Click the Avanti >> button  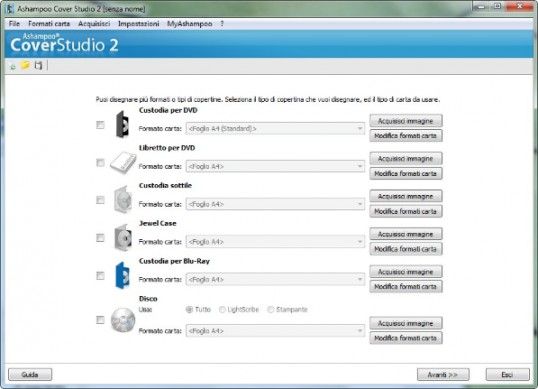(x=443, y=375)
